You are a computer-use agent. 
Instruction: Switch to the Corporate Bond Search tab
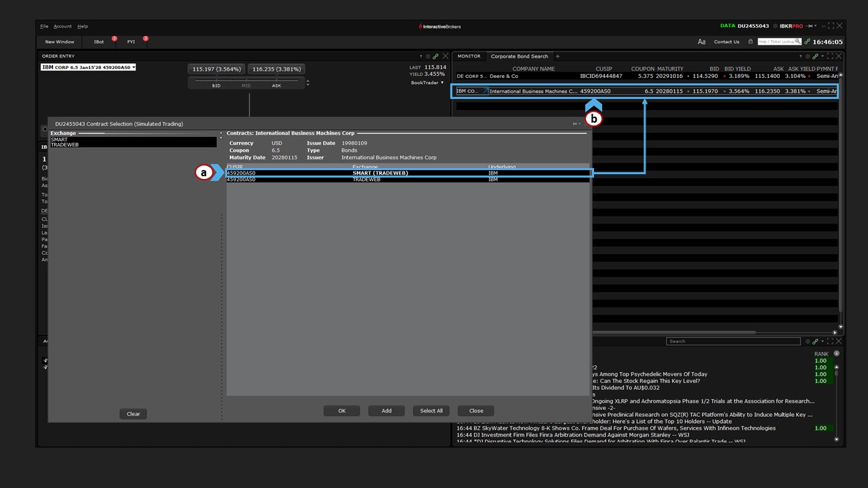(519, 56)
